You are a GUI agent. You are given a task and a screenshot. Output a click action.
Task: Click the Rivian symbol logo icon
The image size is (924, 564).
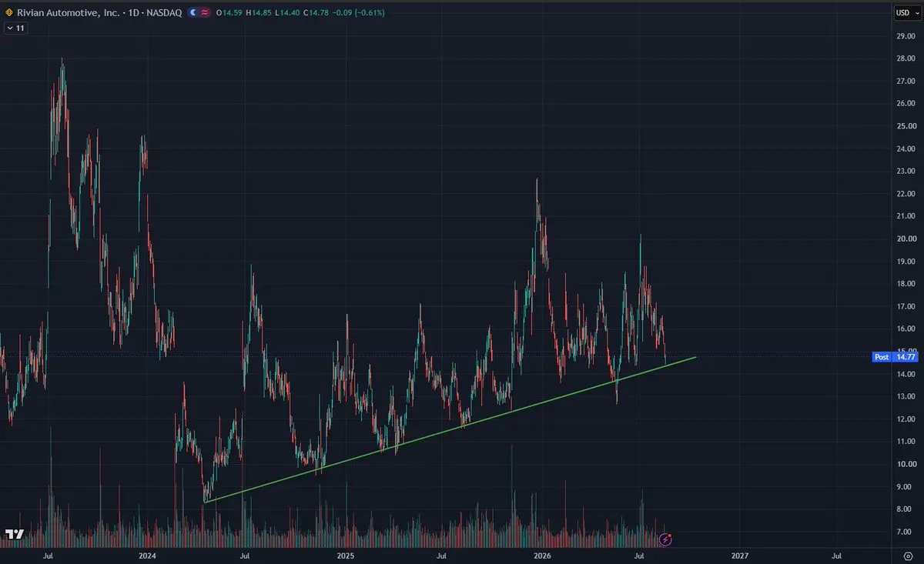coord(8,13)
